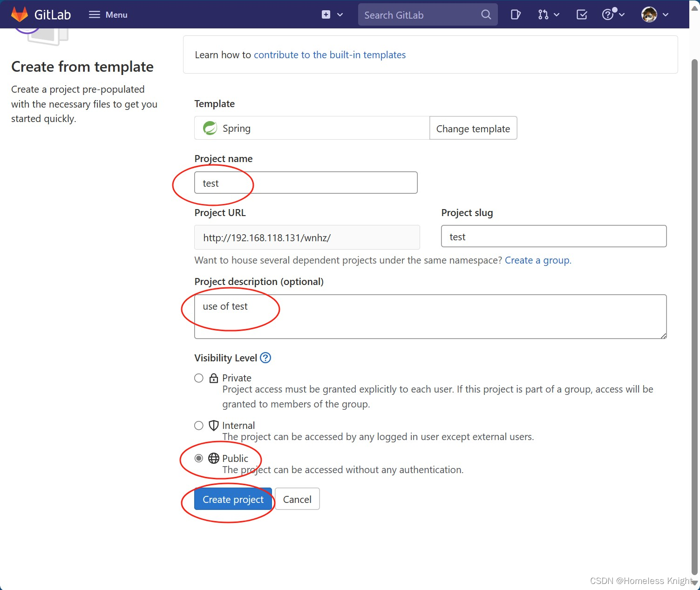
Task: Open the Issues icon in navbar
Action: (x=516, y=14)
